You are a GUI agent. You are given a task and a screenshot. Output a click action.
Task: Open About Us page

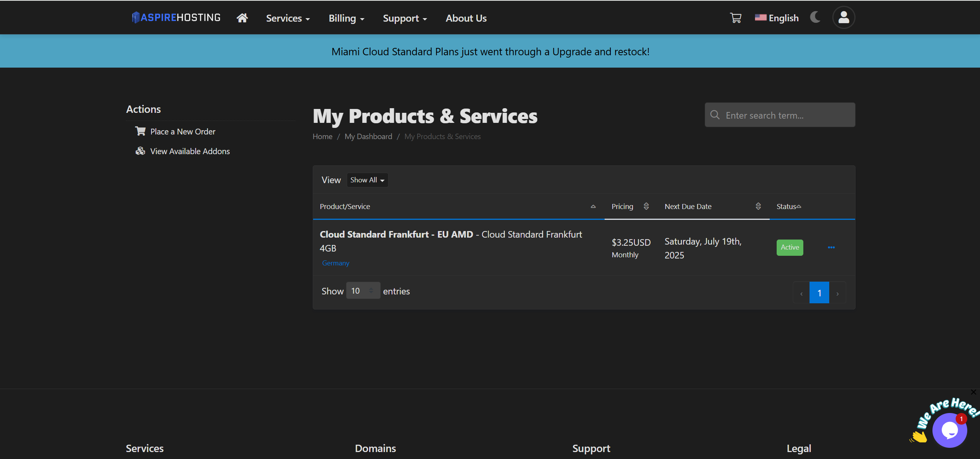click(466, 18)
